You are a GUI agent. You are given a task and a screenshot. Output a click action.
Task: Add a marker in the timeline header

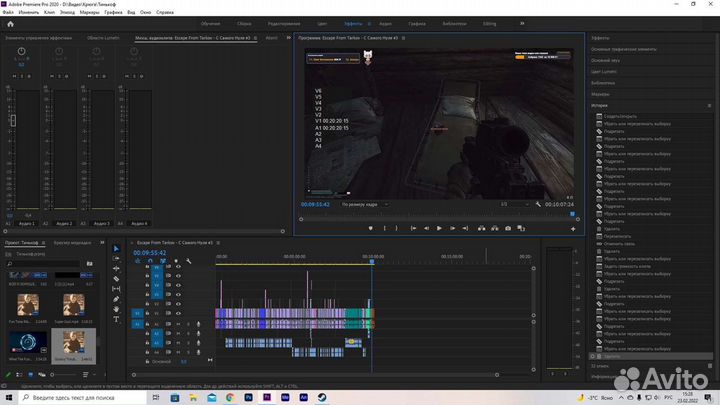176,261
